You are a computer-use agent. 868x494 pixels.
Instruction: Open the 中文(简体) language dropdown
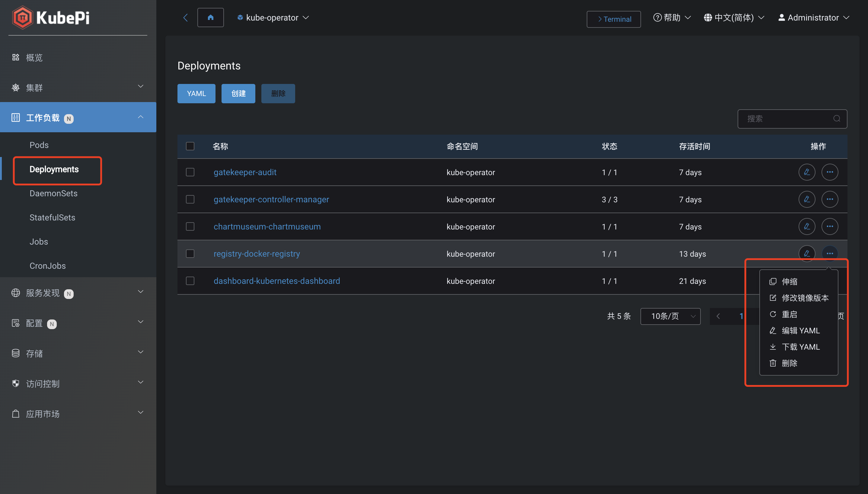[734, 17]
